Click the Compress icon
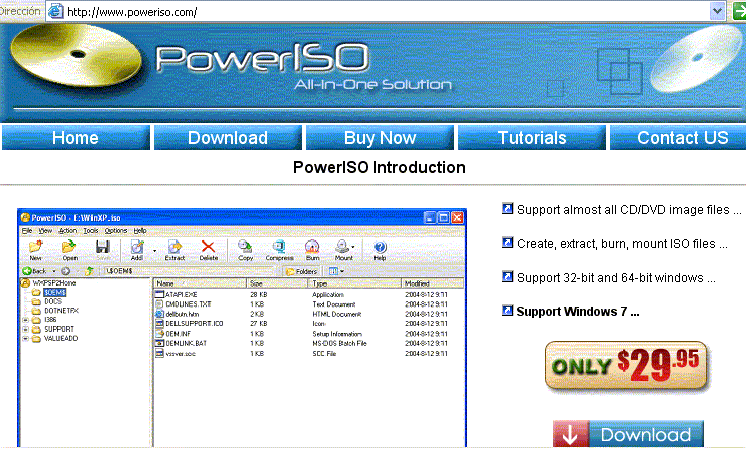 (x=279, y=246)
